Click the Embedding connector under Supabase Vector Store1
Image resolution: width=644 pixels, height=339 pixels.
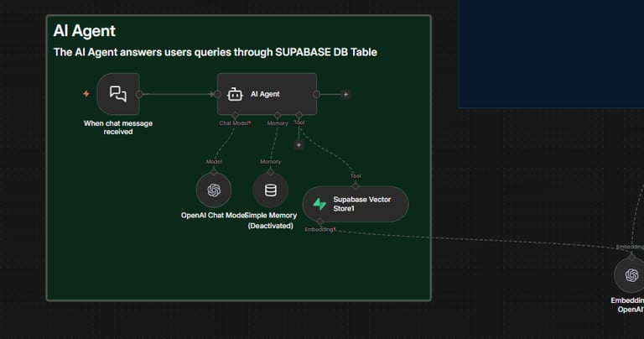coord(320,222)
